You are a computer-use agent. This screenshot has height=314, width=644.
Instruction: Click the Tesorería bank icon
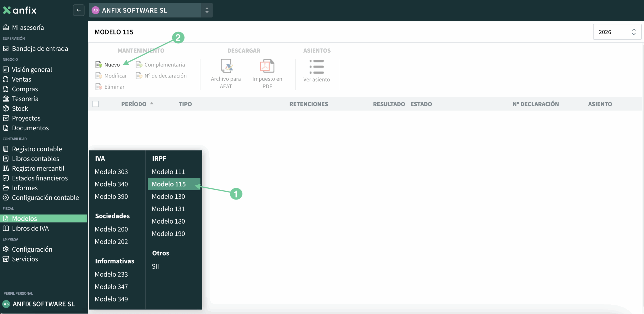tap(6, 99)
